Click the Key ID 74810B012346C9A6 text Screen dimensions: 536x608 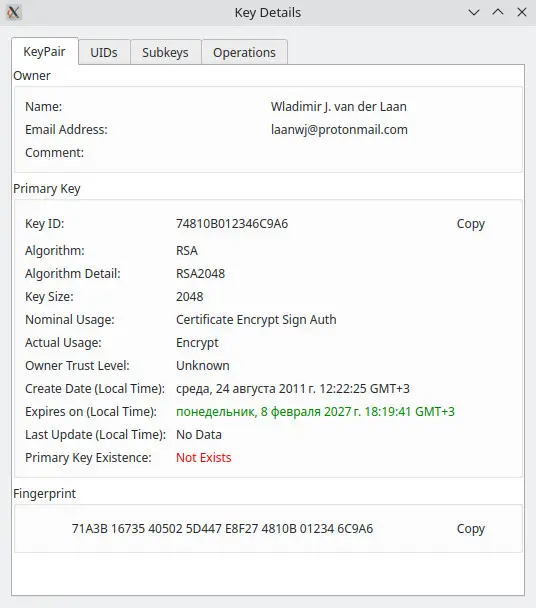232,224
